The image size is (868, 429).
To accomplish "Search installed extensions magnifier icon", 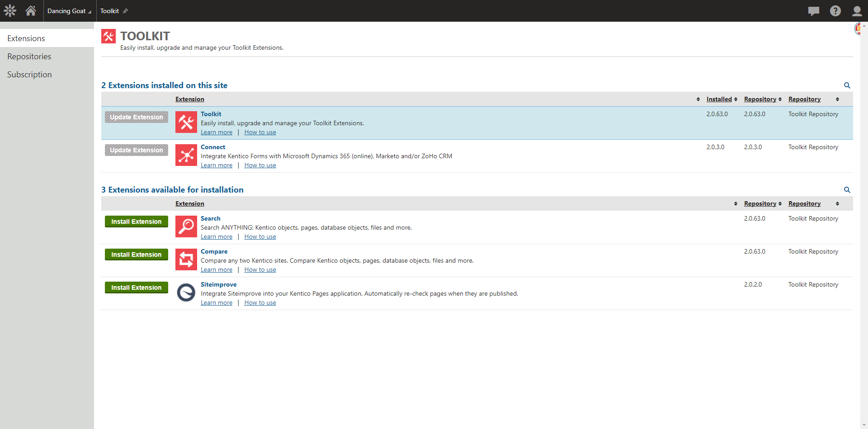I will point(847,85).
